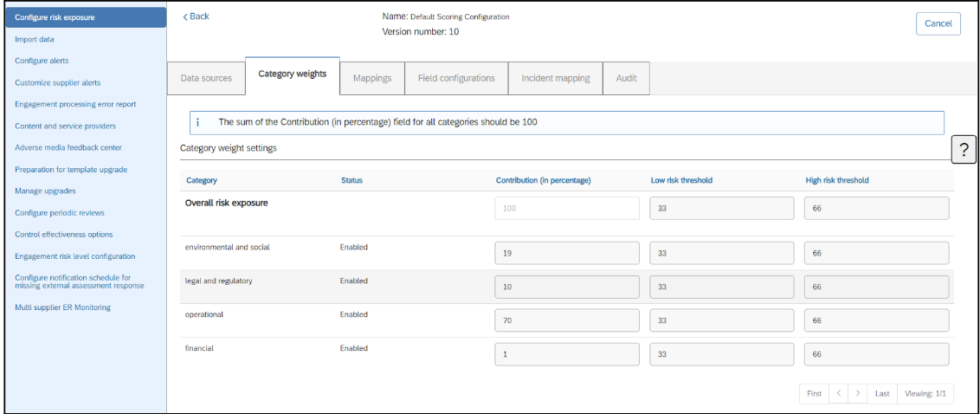Edit legal and regulatory high risk threshold
This screenshot has width=980, height=414.
tap(876, 287)
